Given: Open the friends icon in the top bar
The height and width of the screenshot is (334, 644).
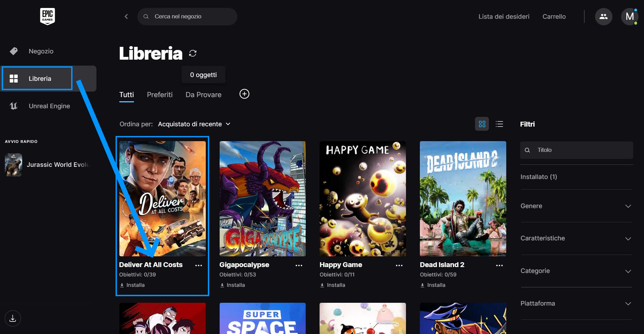Looking at the screenshot, I should tap(604, 16).
